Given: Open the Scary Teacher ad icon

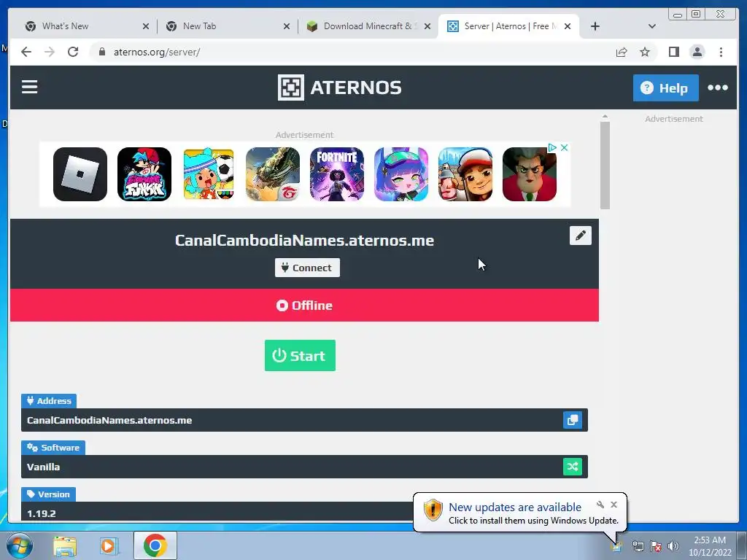Looking at the screenshot, I should click(530, 174).
